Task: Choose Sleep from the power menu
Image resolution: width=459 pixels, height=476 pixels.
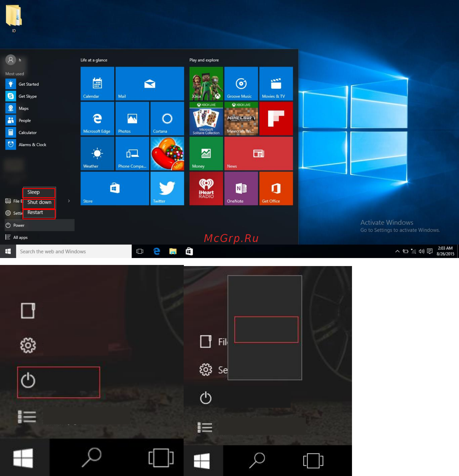Action: tap(39, 192)
